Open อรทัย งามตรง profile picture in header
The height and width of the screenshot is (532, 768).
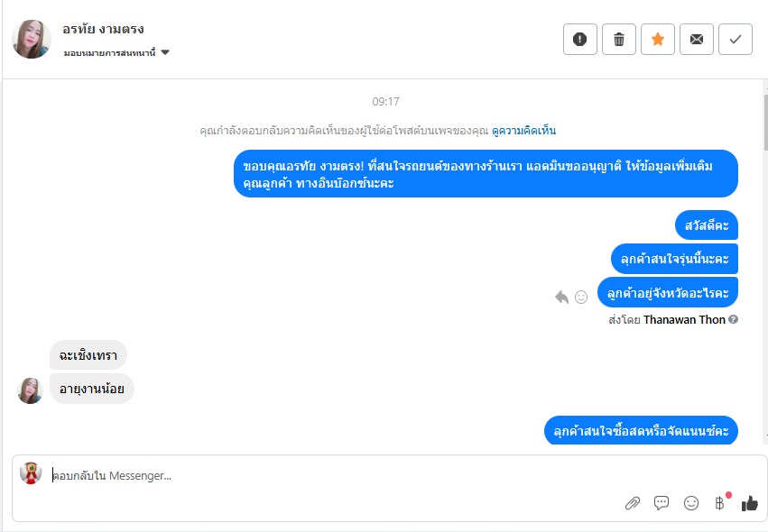[32, 39]
